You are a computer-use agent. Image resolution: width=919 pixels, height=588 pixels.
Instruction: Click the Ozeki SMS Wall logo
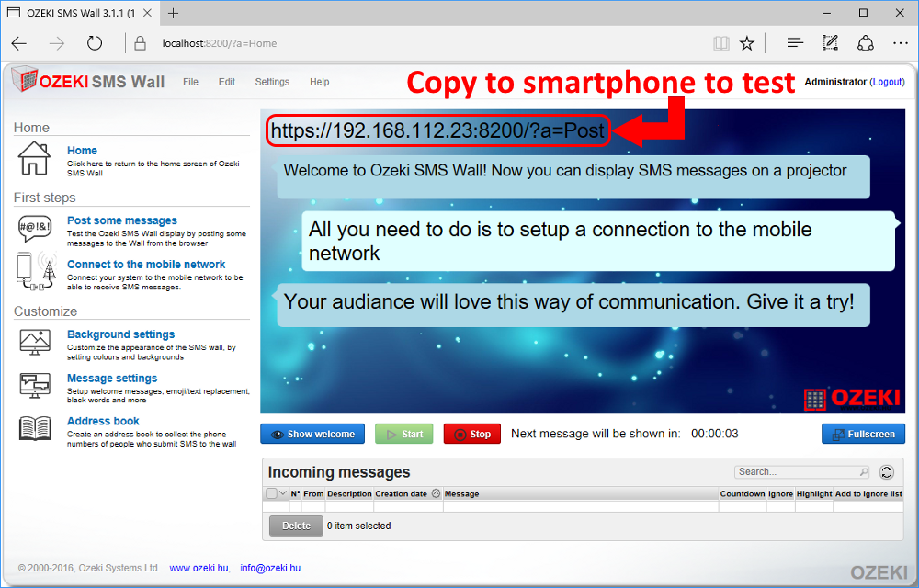(x=88, y=80)
